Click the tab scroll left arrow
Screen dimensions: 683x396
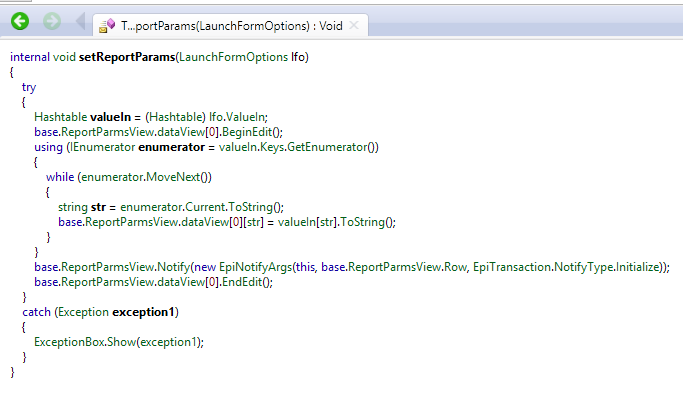tap(80, 21)
